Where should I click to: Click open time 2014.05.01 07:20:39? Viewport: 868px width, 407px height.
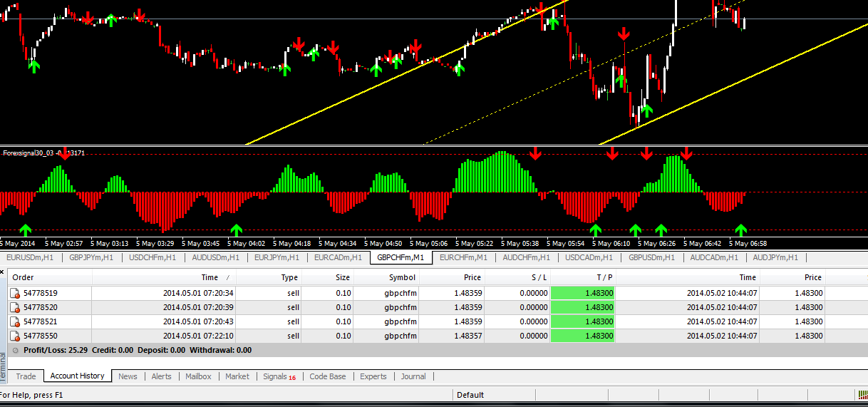[198, 307]
